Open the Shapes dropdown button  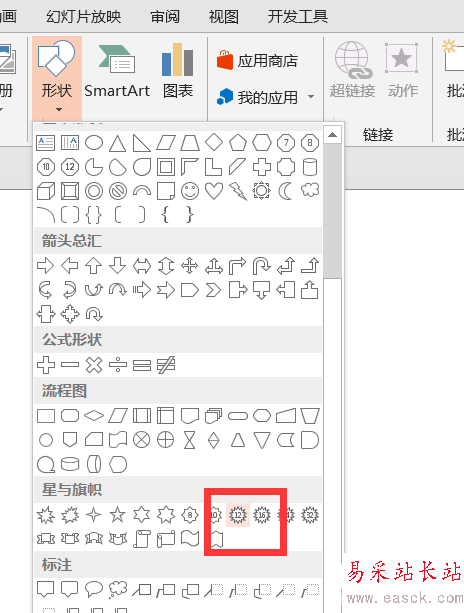tap(57, 78)
